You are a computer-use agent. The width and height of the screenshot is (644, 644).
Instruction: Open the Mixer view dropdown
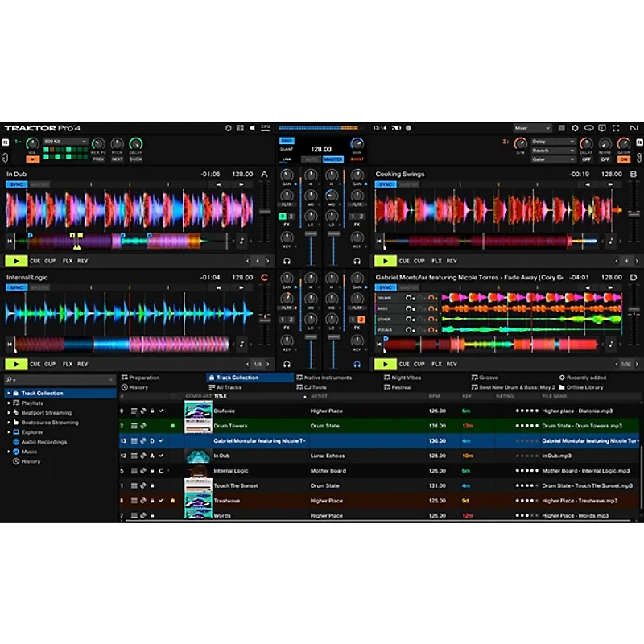click(531, 128)
